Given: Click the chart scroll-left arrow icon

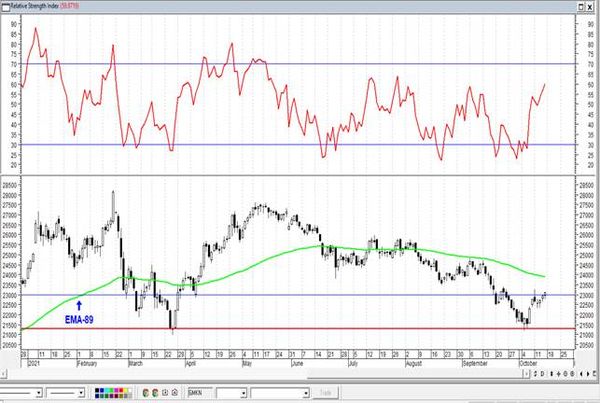Looking at the screenshot, I should [x=581, y=374].
